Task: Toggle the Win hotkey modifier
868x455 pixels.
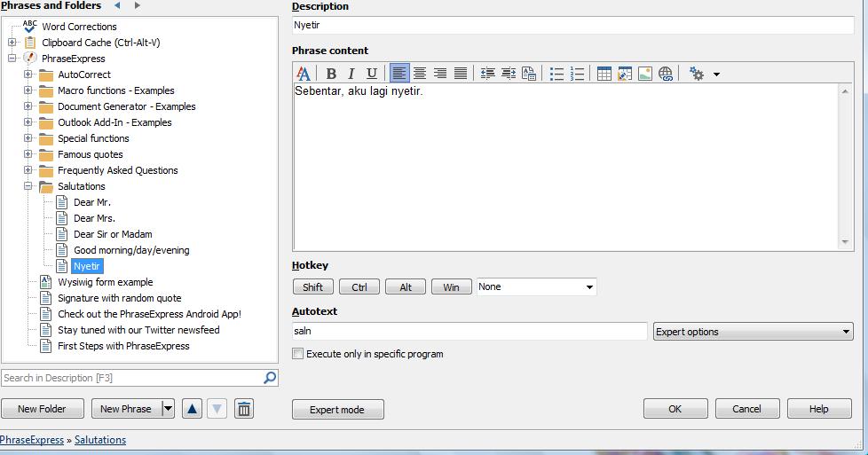Action: (x=451, y=286)
